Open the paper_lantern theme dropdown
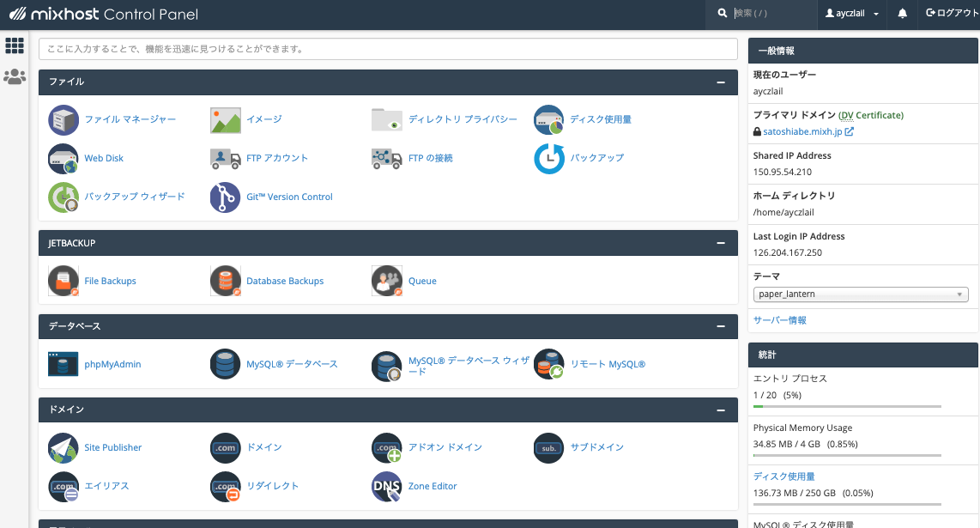Image resolution: width=980 pixels, height=528 pixels. (x=861, y=294)
